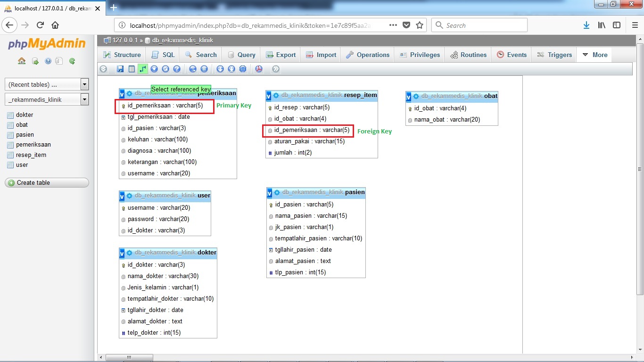Click the address bar URL field
644x362 pixels.
(x=259, y=25)
